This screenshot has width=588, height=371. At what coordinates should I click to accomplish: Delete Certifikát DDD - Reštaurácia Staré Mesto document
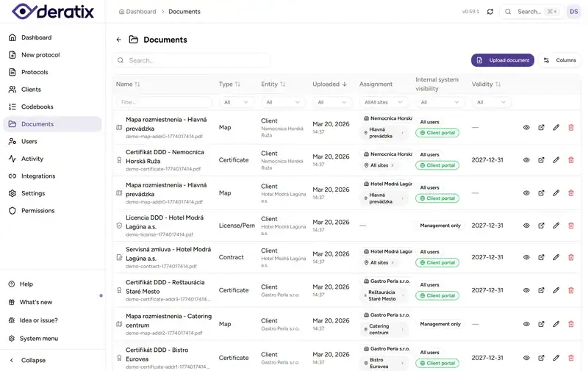coord(571,290)
